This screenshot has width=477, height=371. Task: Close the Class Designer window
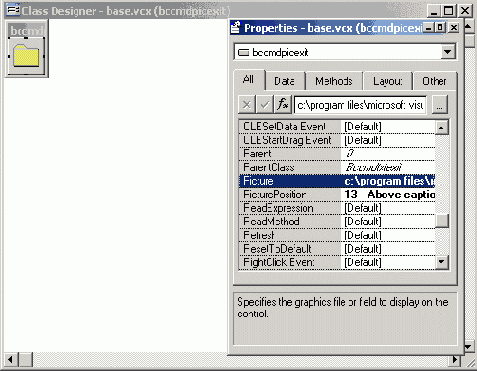click(x=464, y=11)
